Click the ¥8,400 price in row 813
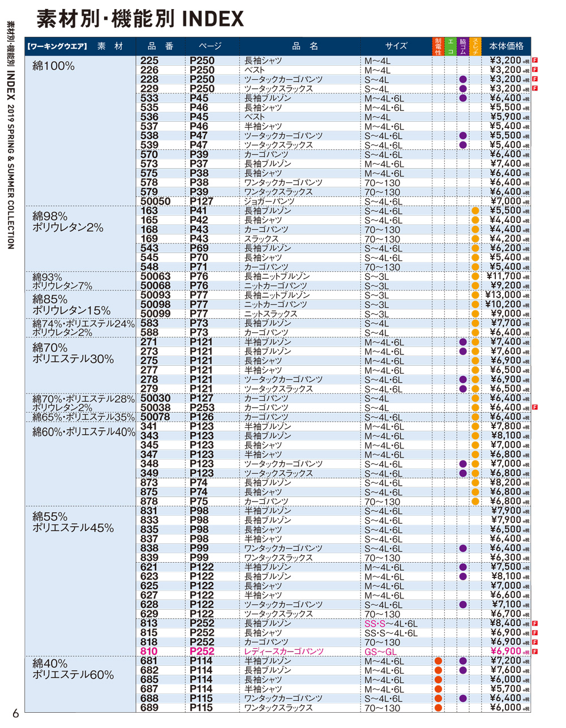Viewport: 566px width, 728px height. pyautogui.click(x=505, y=623)
